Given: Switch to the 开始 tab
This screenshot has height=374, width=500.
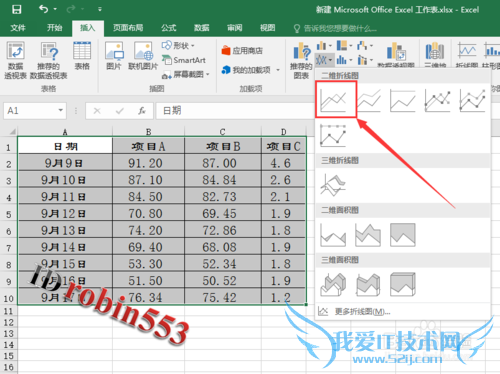Looking at the screenshot, I should click(x=54, y=28).
